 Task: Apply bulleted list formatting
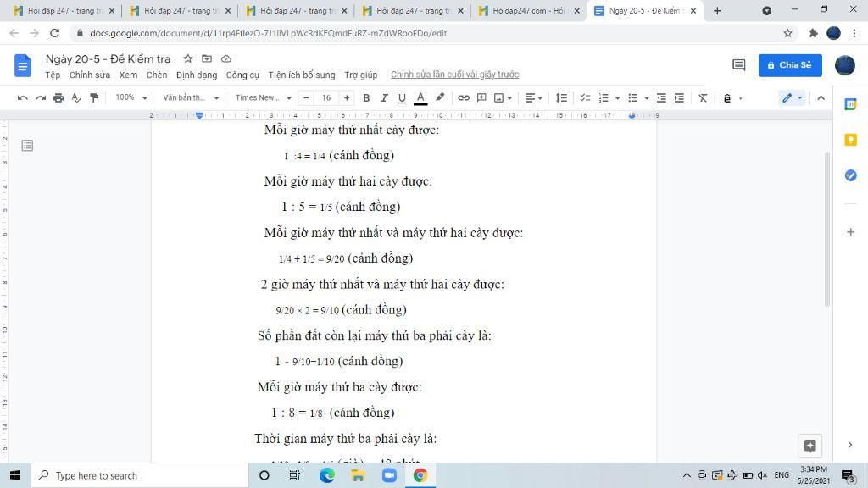[x=632, y=98]
